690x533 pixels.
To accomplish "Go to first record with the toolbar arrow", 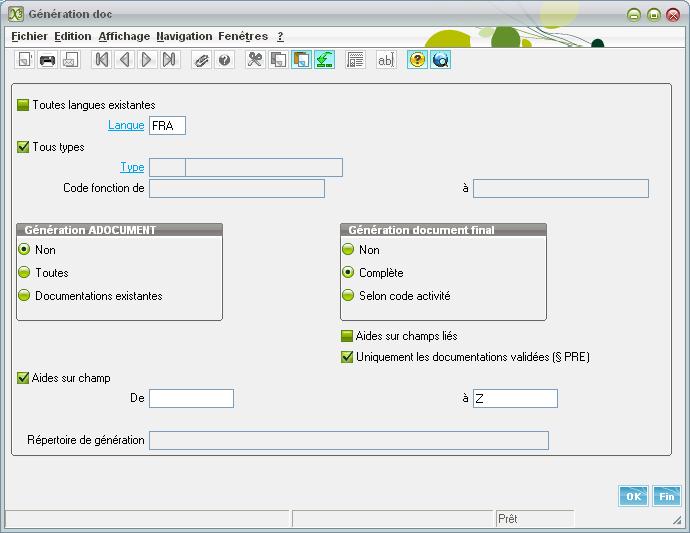I will (x=101, y=60).
